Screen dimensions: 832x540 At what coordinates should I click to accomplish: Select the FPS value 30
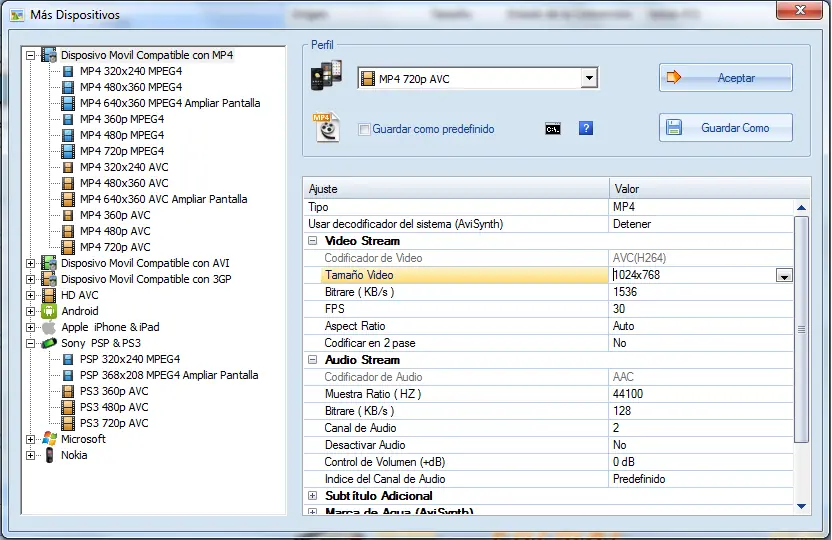(701, 309)
